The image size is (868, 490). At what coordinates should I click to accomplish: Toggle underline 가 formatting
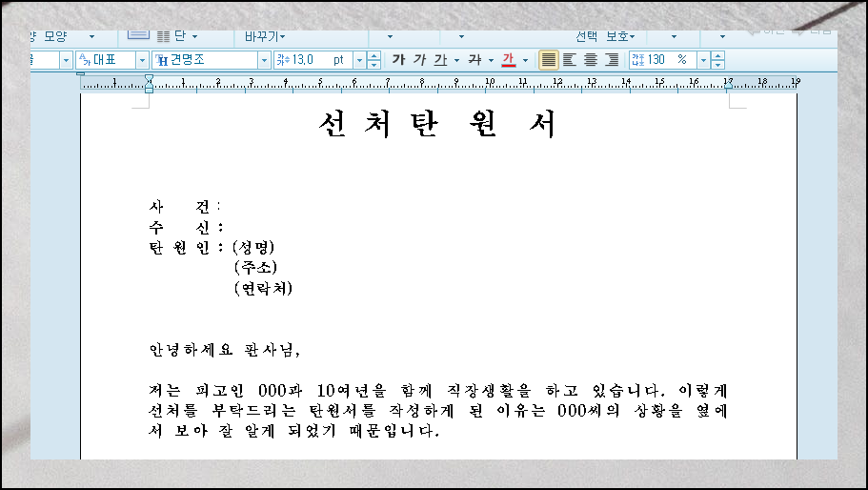click(440, 59)
